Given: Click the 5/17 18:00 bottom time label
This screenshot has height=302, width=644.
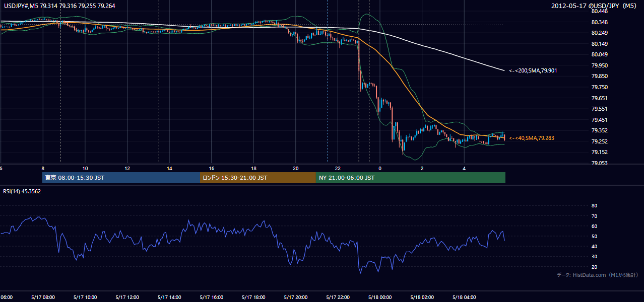Looking at the screenshot, I should coord(253,297).
